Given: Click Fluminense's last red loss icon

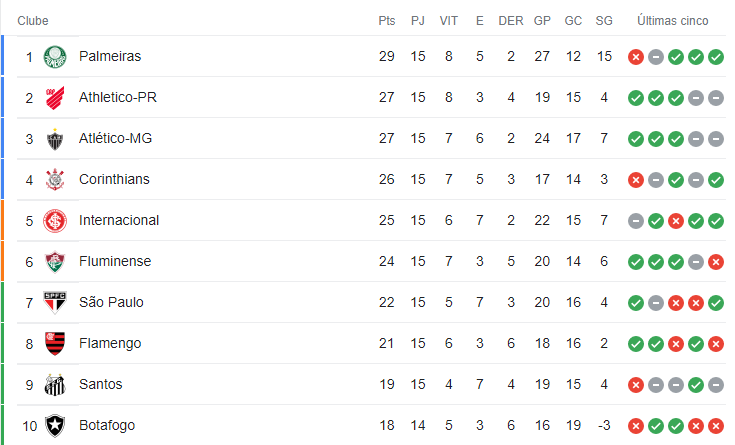Looking at the screenshot, I should [x=716, y=262].
